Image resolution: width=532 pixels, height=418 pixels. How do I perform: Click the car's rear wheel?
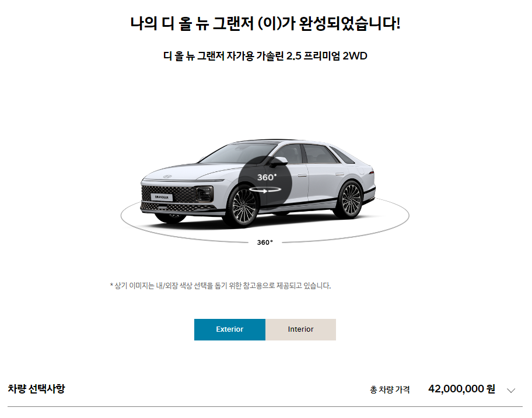[x=350, y=200]
